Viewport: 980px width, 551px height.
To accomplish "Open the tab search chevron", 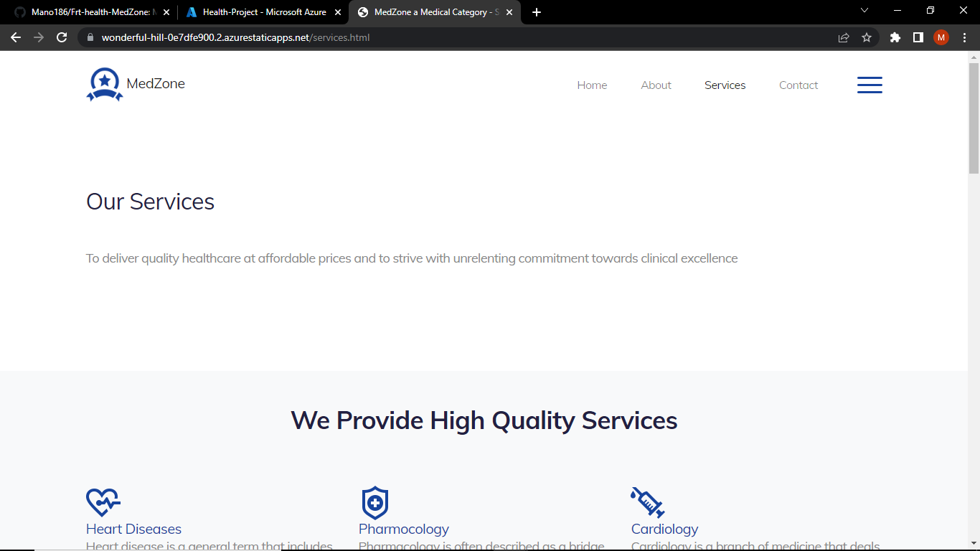I will tap(864, 11).
